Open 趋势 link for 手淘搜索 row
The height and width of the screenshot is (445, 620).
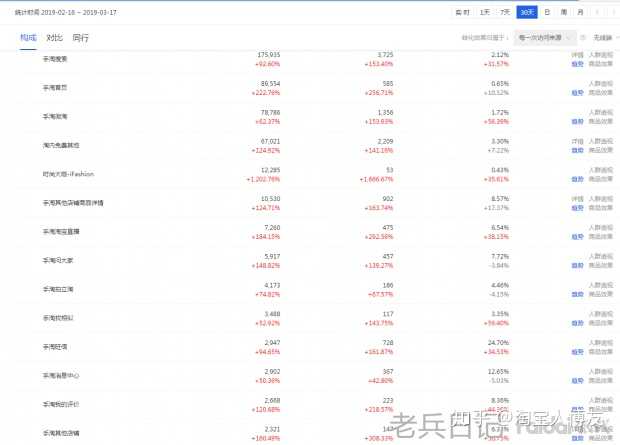click(577, 63)
